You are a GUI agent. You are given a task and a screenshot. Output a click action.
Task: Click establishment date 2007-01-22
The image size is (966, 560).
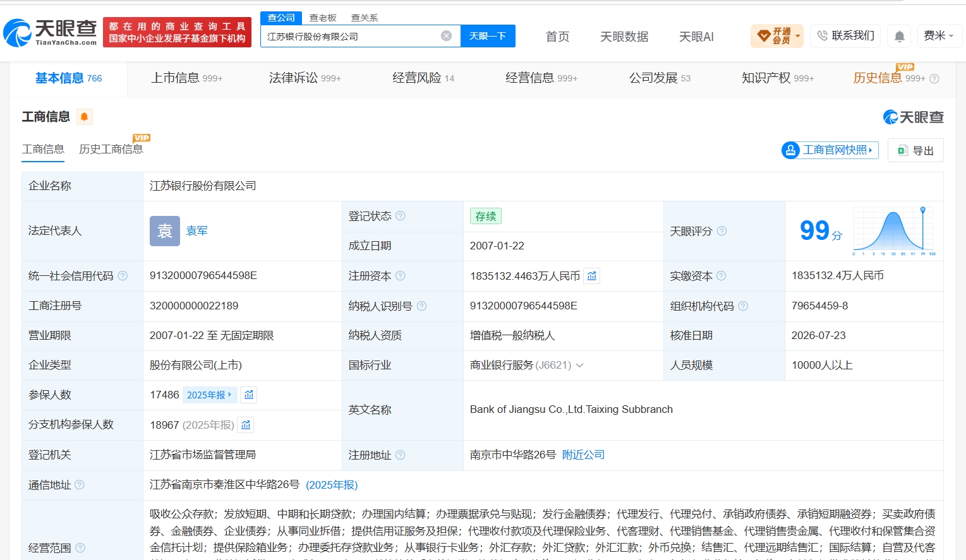[x=497, y=246]
